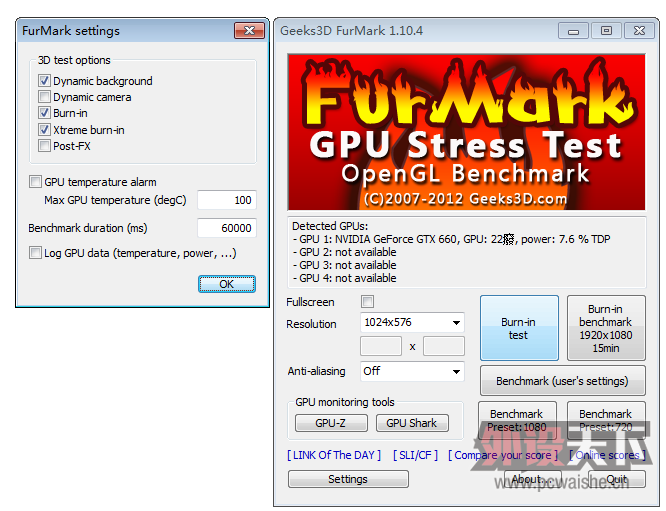Close the Geeks3D FurMark window
Image resolution: width=666 pixels, height=511 pixels.
(x=639, y=31)
